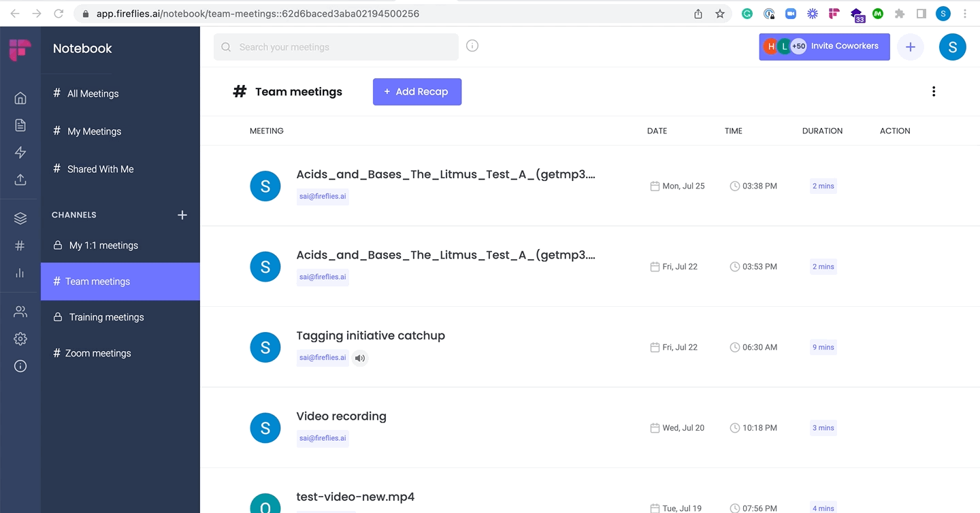Open the Tagging initiative catchup meeting
The height and width of the screenshot is (513, 980).
pos(370,335)
